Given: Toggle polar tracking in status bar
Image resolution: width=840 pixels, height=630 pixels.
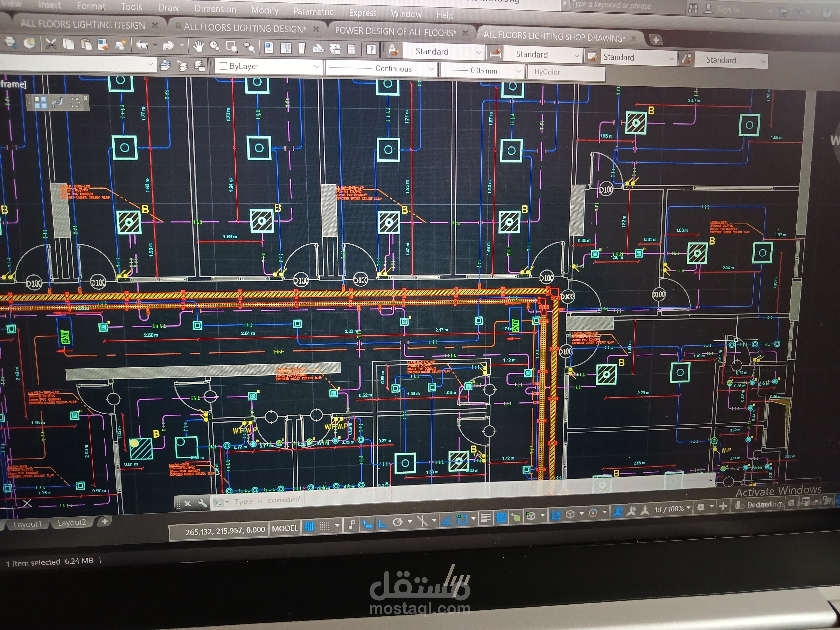Looking at the screenshot, I should coord(398,523).
